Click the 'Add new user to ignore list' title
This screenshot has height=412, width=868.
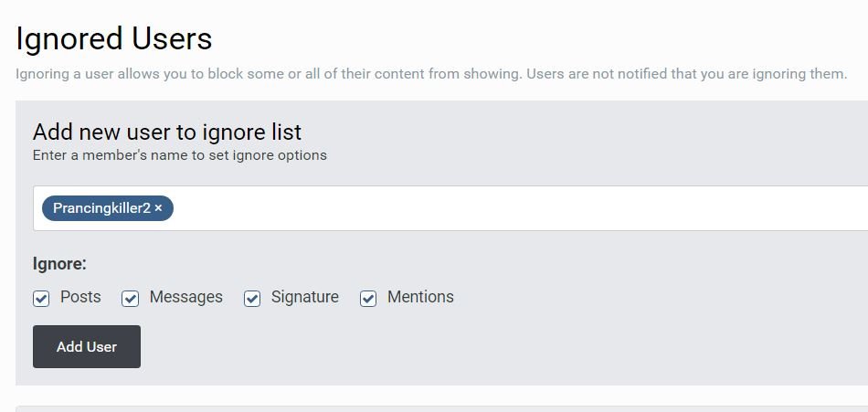[x=167, y=132]
